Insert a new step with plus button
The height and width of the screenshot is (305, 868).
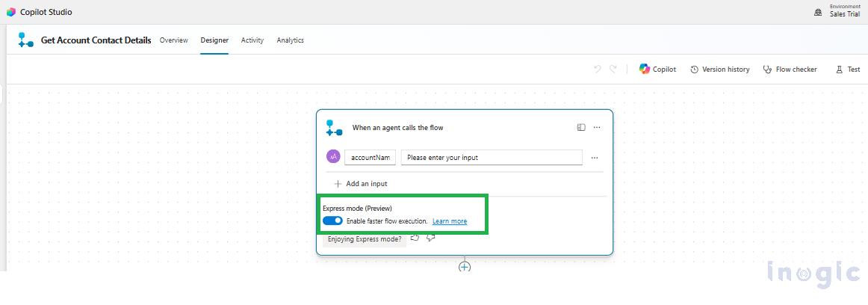[465, 267]
